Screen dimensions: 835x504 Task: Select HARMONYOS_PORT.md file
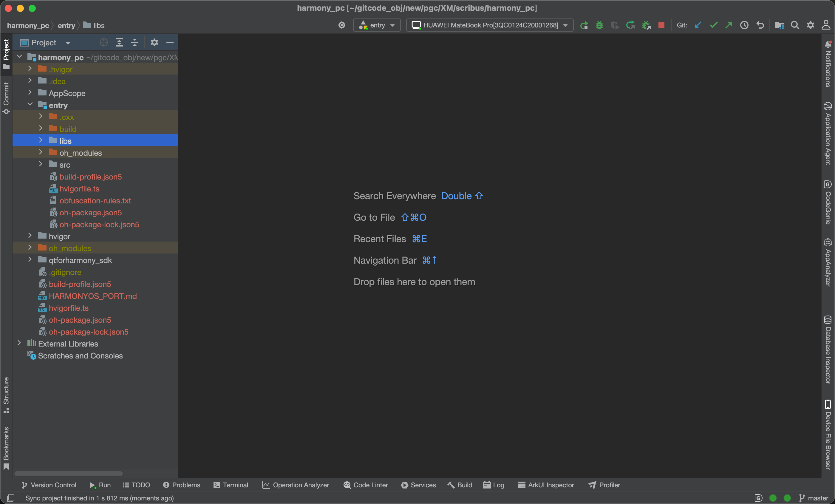coord(92,296)
